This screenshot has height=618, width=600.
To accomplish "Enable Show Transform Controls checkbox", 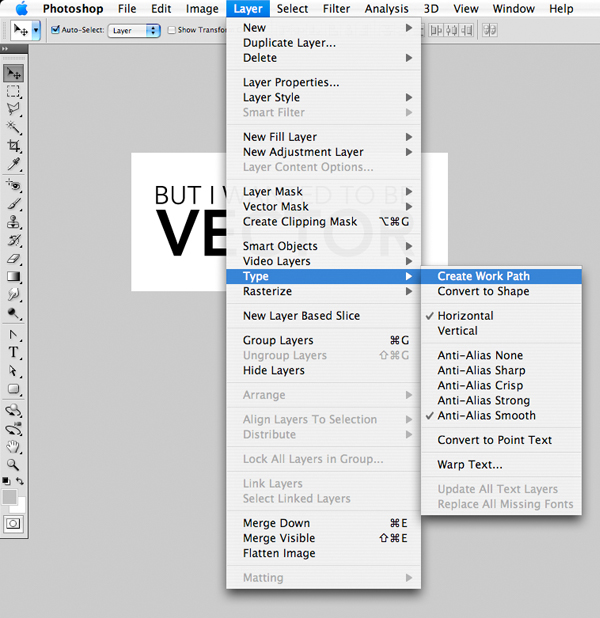I will tap(171, 30).
